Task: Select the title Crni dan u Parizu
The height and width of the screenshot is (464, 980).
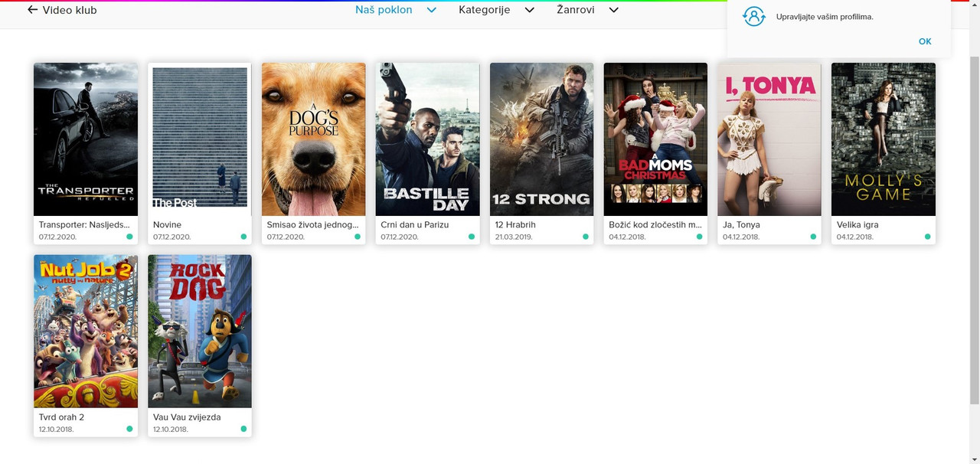Action: click(414, 225)
